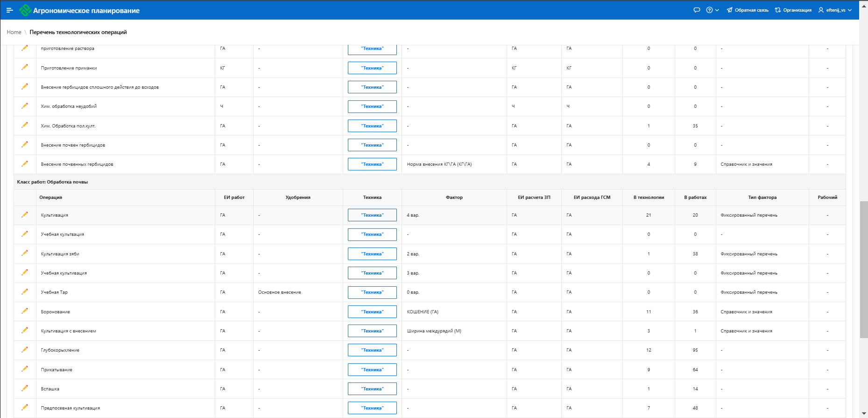Click the edit pencil for Вспашка
The height and width of the screenshot is (418, 868).
tap(25, 388)
